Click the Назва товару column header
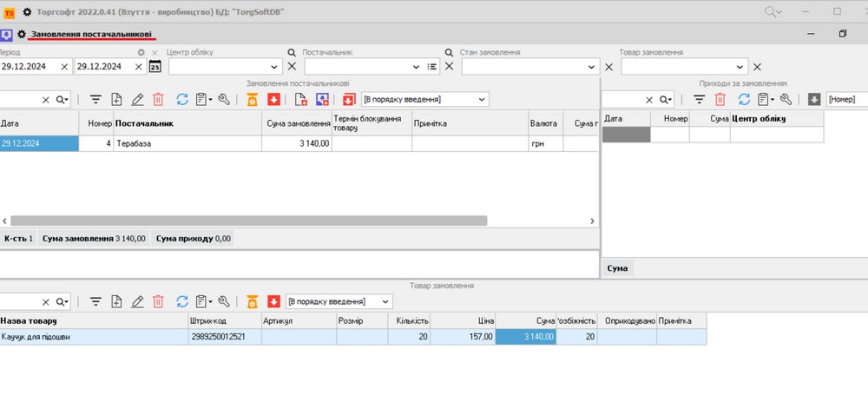This screenshot has width=868, height=415. tap(93, 321)
